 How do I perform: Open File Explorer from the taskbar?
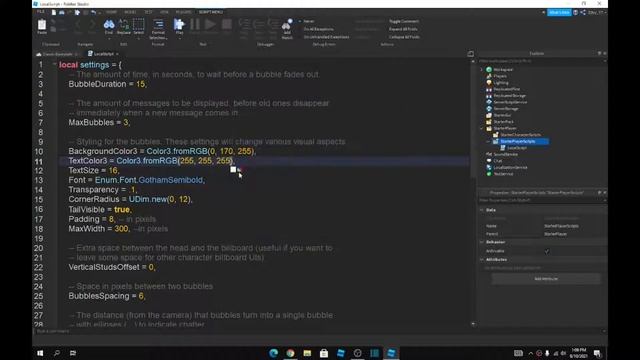307,353
